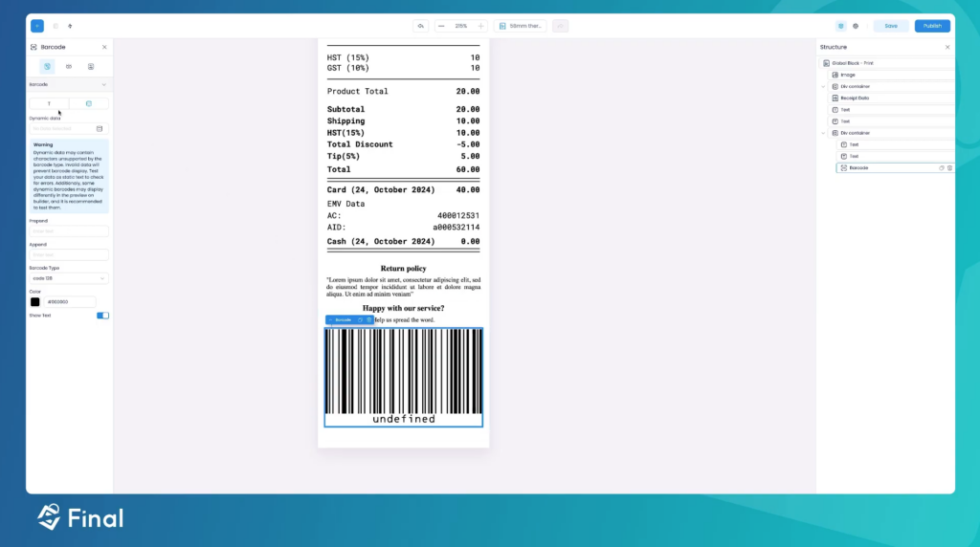Switch to static text mode (T)
This screenshot has width=980, height=547.
pos(49,103)
